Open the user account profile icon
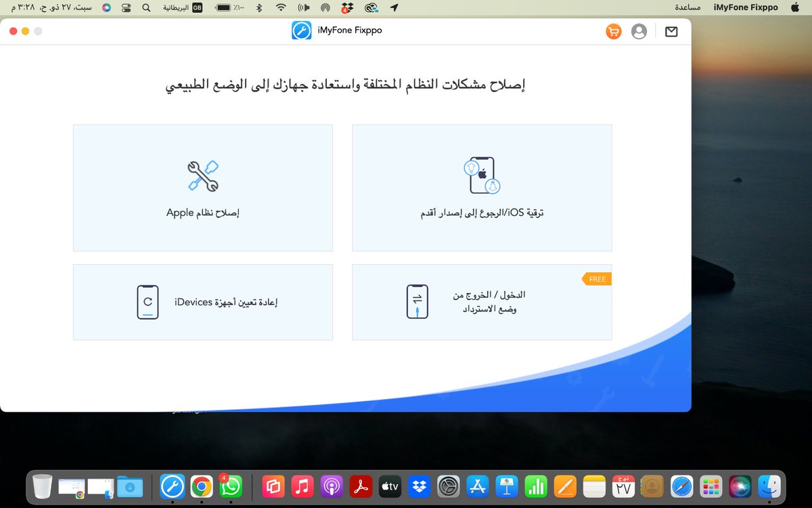Screen dimensions: 812x508 tap(639, 32)
